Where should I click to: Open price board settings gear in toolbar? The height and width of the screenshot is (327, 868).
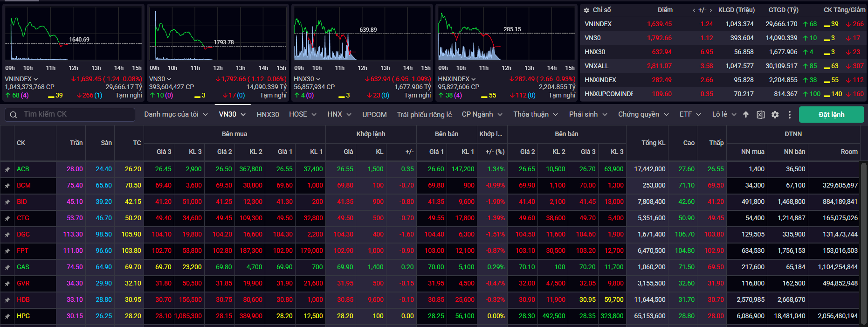[775, 115]
